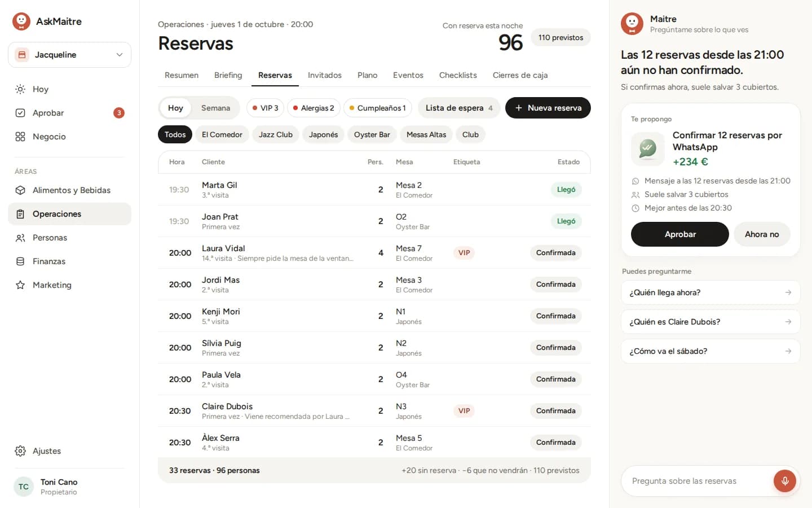Switch view to Hoy

point(175,108)
